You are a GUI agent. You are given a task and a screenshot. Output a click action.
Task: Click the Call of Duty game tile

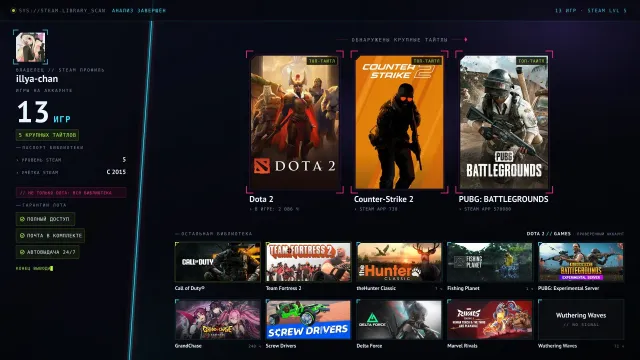point(218,262)
